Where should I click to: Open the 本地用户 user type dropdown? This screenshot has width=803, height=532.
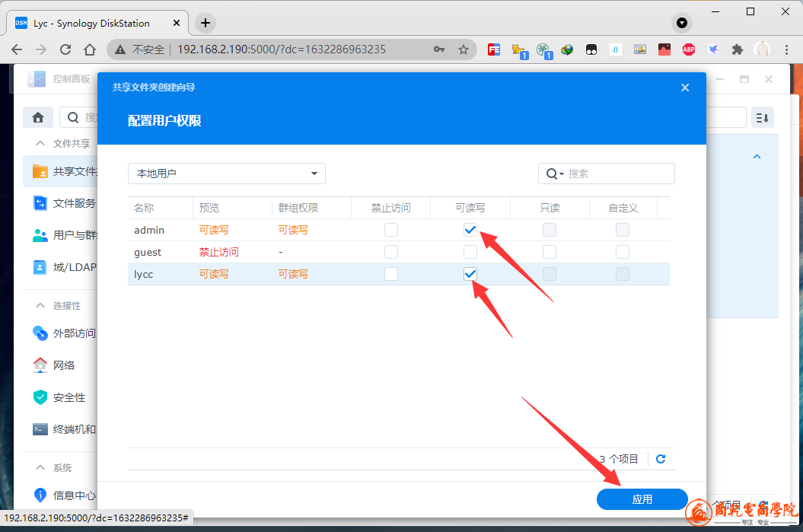click(x=226, y=174)
